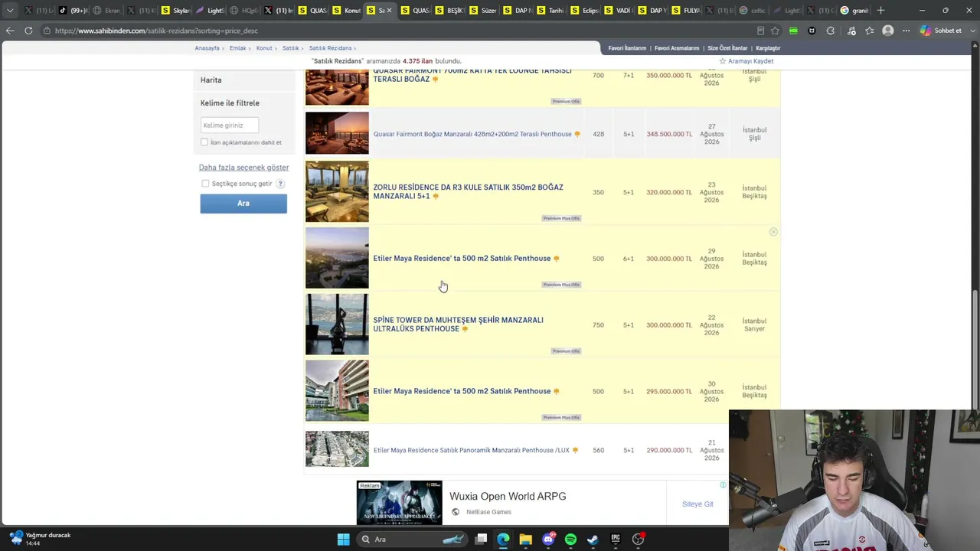980x551 pixels.
Task: Switch to the BEŞİK browser tab
Action: coord(449,11)
